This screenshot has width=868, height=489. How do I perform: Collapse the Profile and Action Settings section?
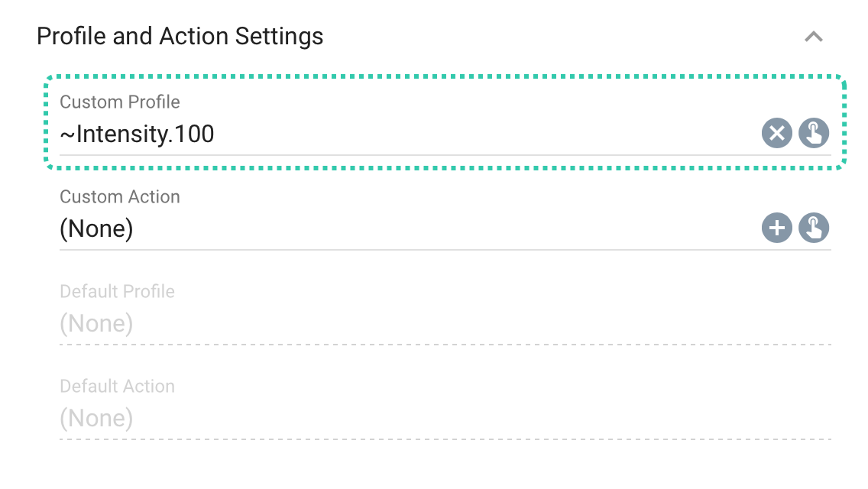[x=815, y=36]
